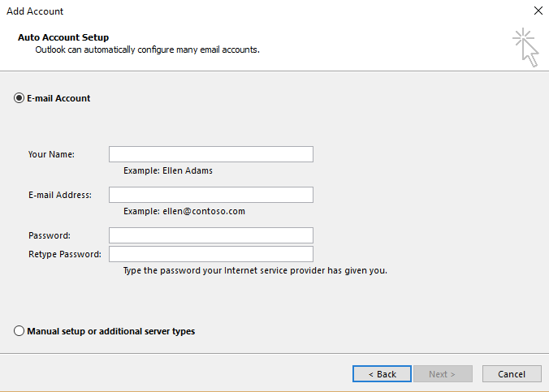Click the "E-mail Address:" label

point(60,195)
